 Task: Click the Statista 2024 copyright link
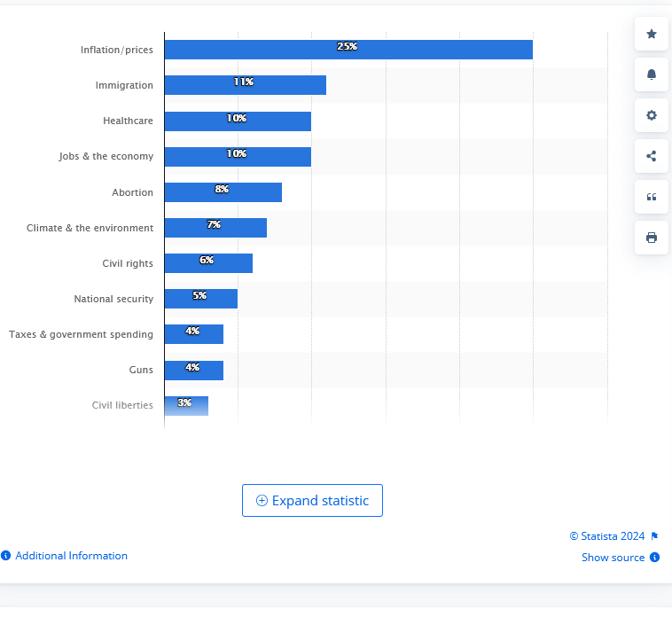(606, 536)
